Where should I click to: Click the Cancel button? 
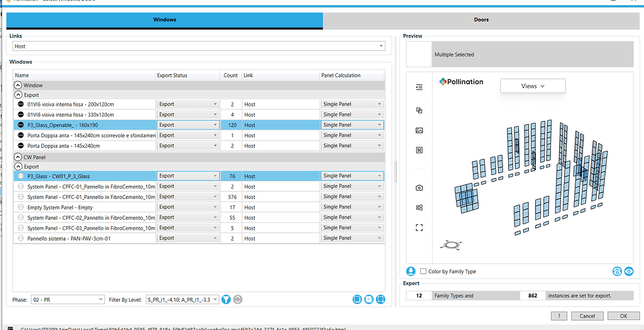(x=587, y=316)
